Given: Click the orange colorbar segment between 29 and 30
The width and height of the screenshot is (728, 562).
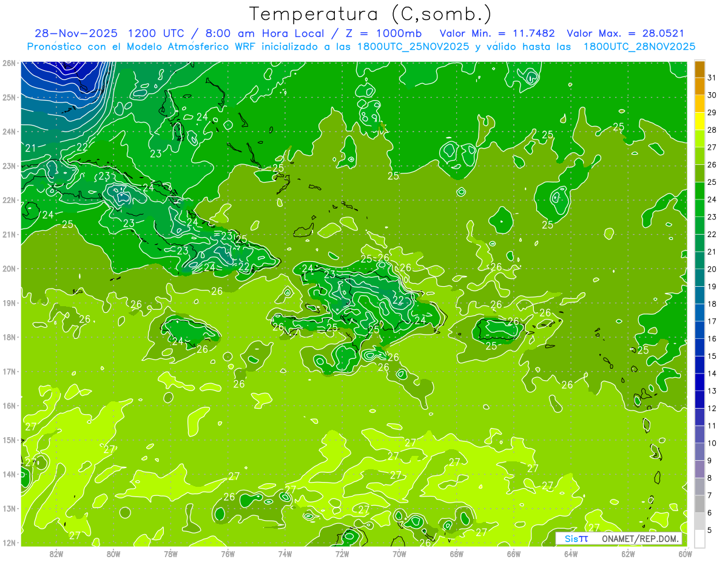Looking at the screenshot, I should 699,104.
